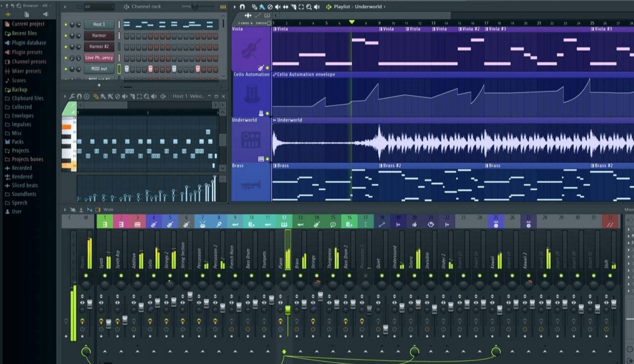The height and width of the screenshot is (364, 634).
Task: Select the Playlist mute tool
Action: coord(278,7)
